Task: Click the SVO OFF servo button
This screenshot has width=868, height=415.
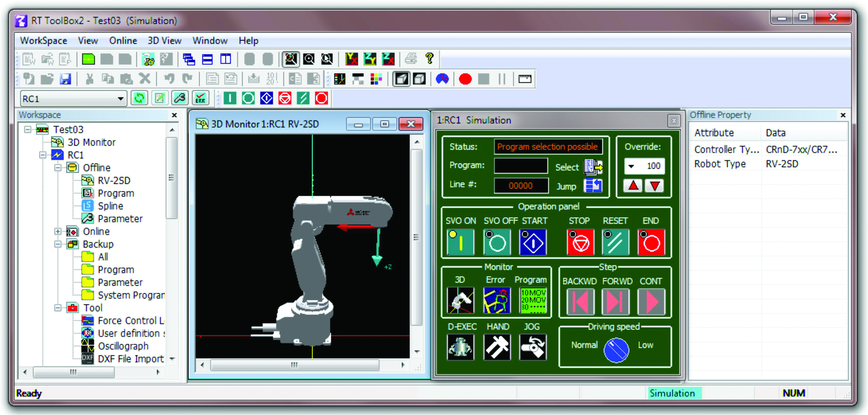Action: click(497, 242)
